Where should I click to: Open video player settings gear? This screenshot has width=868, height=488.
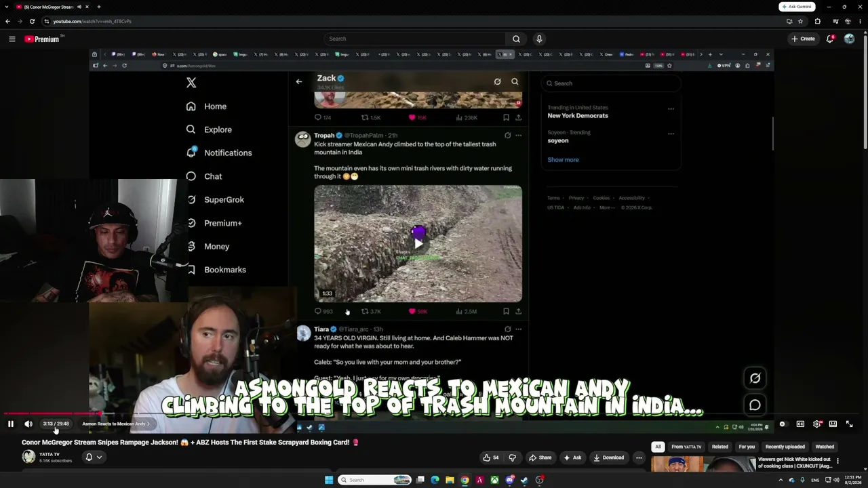(817, 424)
